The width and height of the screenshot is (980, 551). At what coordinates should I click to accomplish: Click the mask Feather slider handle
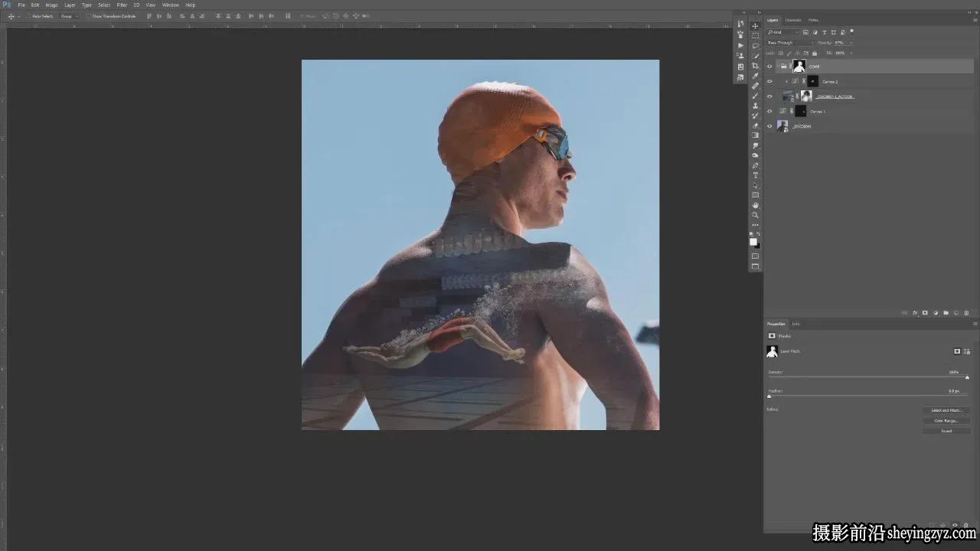point(769,396)
